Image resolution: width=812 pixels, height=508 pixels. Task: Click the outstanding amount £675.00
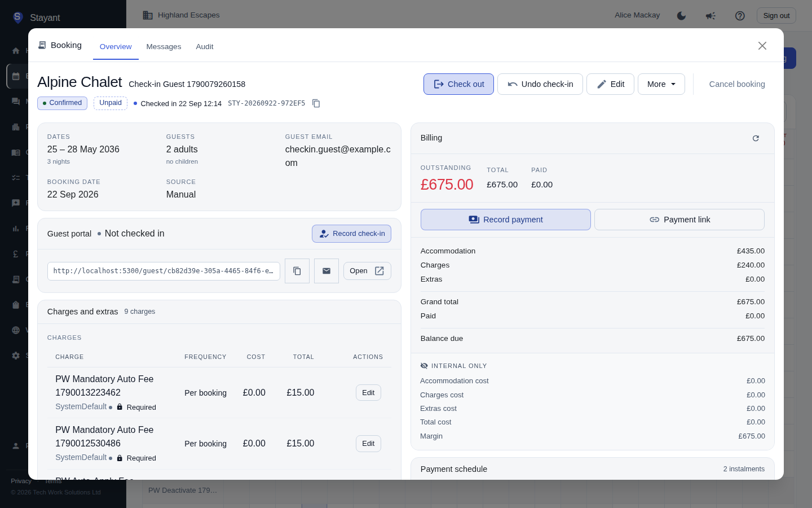[447, 185]
